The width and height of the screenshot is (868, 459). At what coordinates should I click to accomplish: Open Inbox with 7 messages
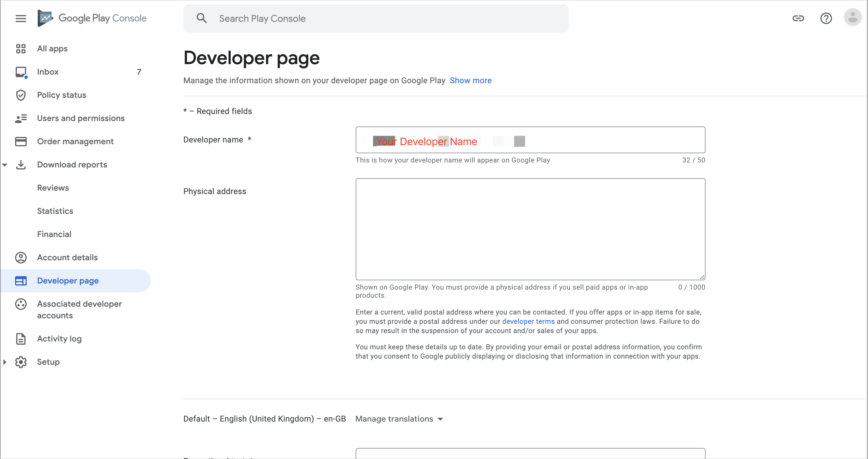coord(76,72)
